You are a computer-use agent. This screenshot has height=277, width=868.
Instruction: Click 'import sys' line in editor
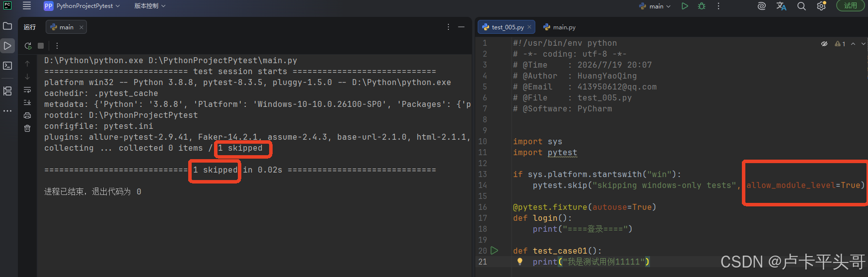coord(537,142)
